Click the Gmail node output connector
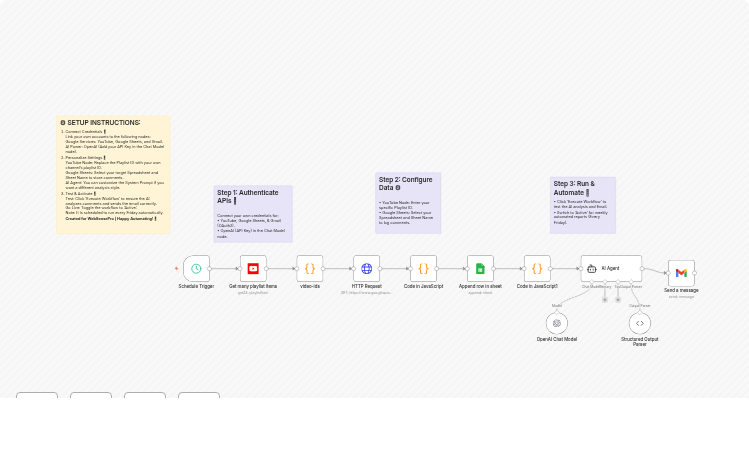Image resolution: width=749 pixels, height=450 pixels. coord(695,273)
